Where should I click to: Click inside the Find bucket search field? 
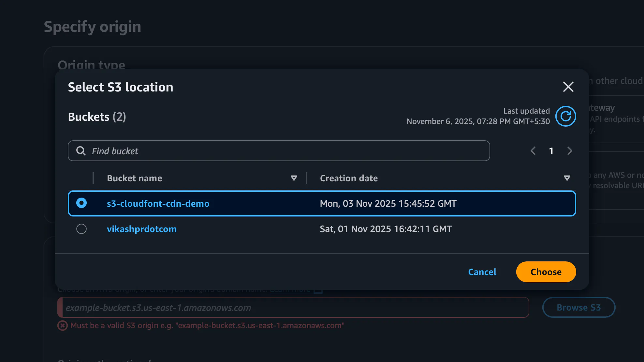228,151
